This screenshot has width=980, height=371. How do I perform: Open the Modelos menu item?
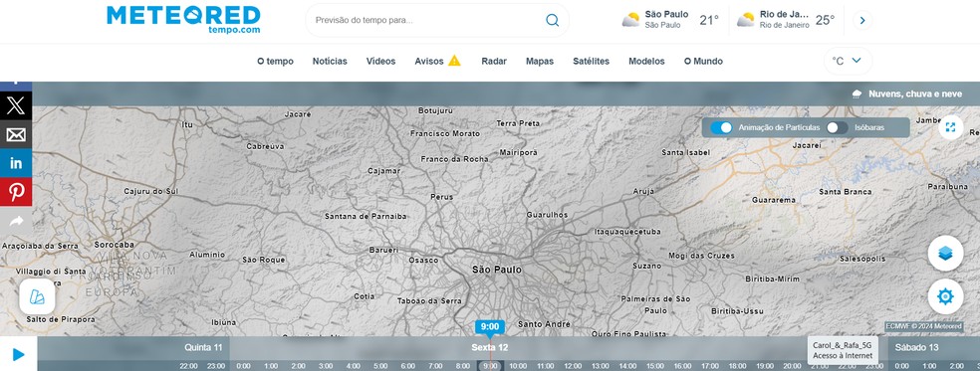[646, 62]
